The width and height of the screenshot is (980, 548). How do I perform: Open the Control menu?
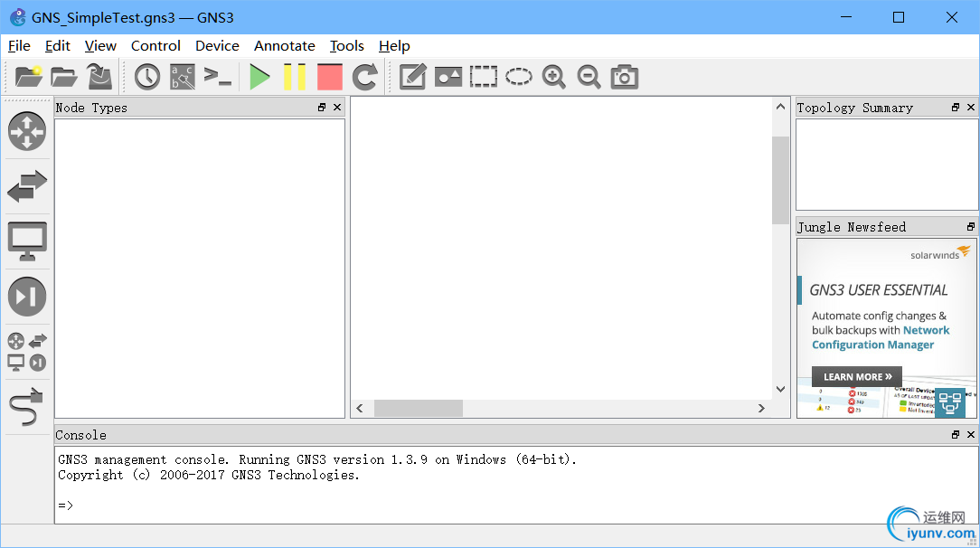click(155, 45)
